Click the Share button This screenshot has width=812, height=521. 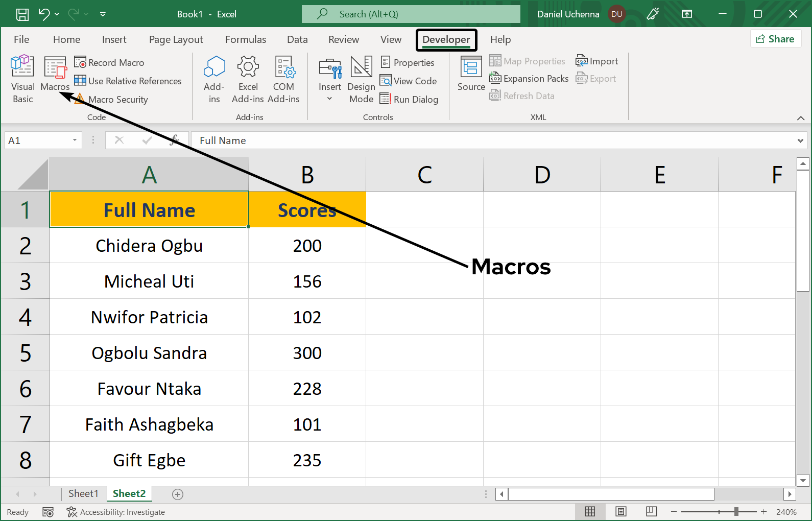[775, 39]
